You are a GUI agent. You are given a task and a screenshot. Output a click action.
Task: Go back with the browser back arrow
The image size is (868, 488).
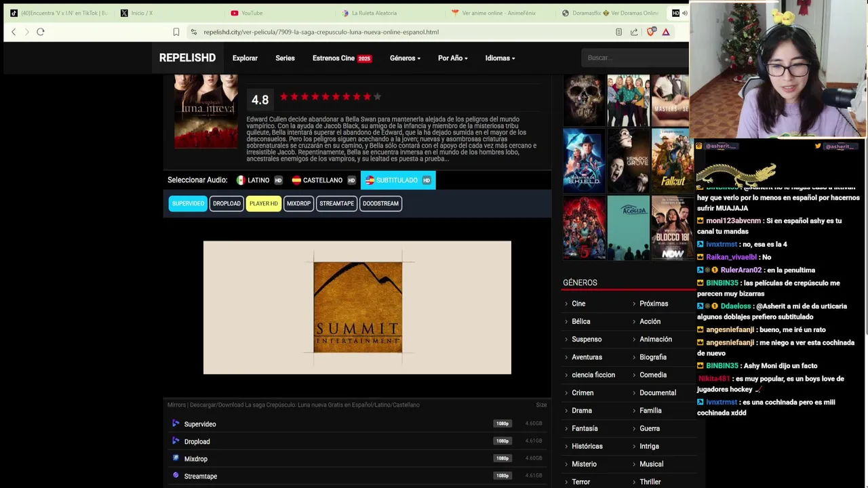(x=14, y=32)
